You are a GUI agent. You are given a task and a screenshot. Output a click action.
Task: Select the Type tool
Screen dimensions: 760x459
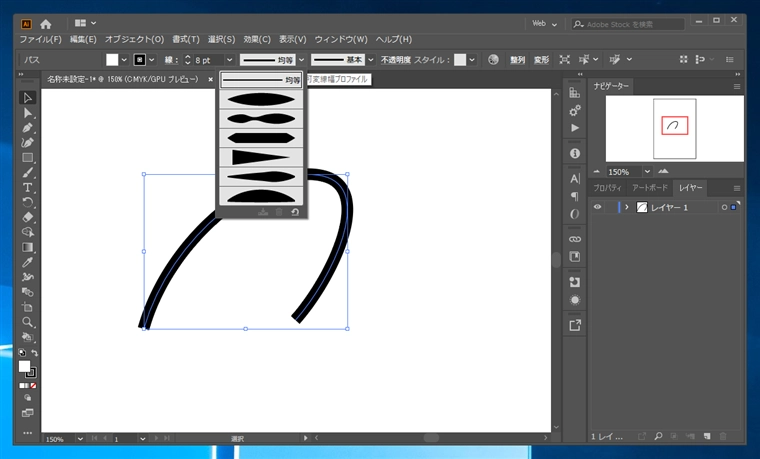click(x=27, y=188)
